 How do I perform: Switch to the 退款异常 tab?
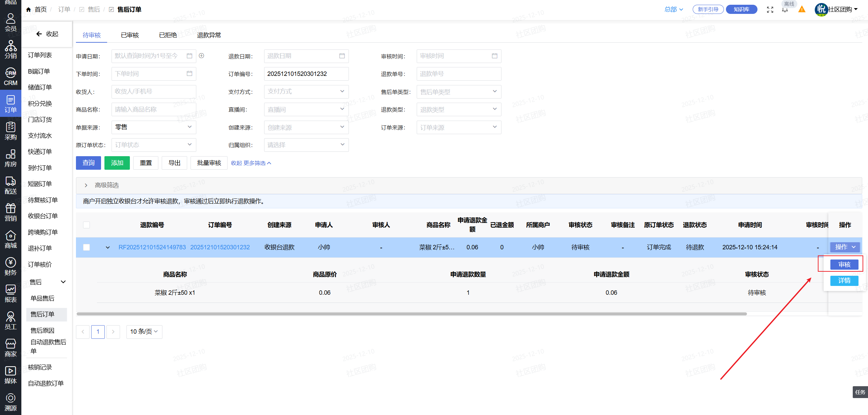pyautogui.click(x=209, y=35)
